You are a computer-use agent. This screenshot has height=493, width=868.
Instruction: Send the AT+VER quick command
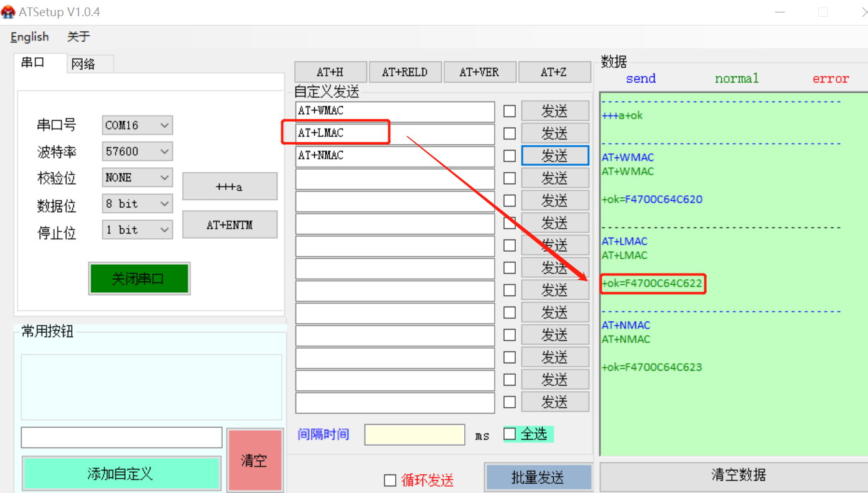pyautogui.click(x=479, y=72)
